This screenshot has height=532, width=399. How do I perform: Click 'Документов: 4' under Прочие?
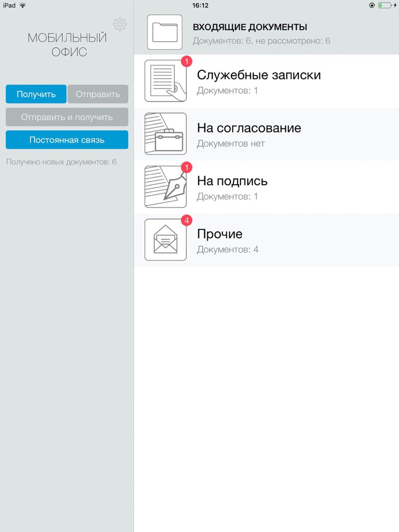coord(227,250)
